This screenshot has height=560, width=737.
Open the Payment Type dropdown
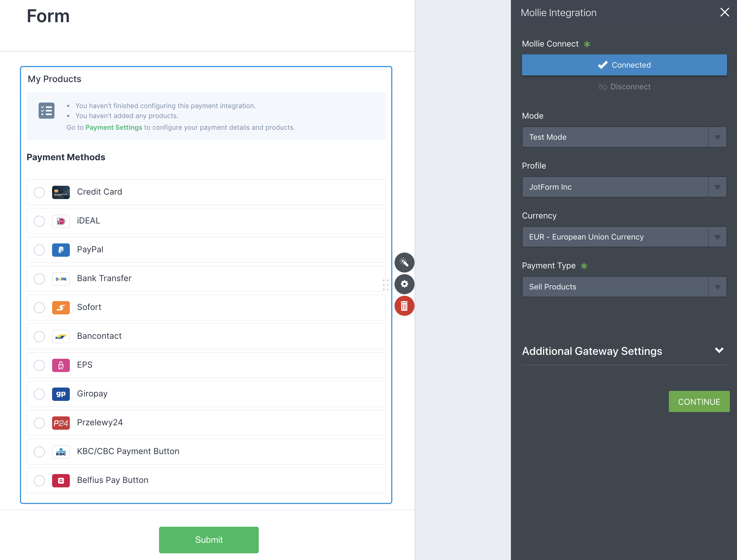coord(624,287)
